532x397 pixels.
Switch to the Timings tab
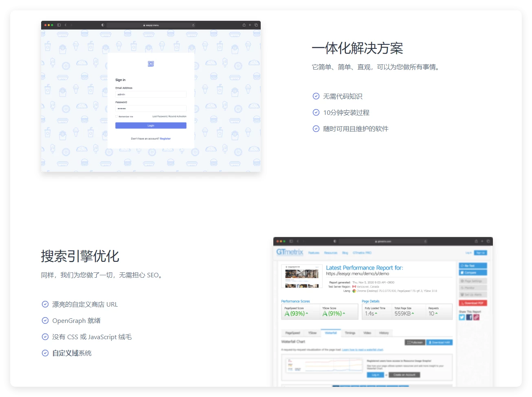click(351, 333)
